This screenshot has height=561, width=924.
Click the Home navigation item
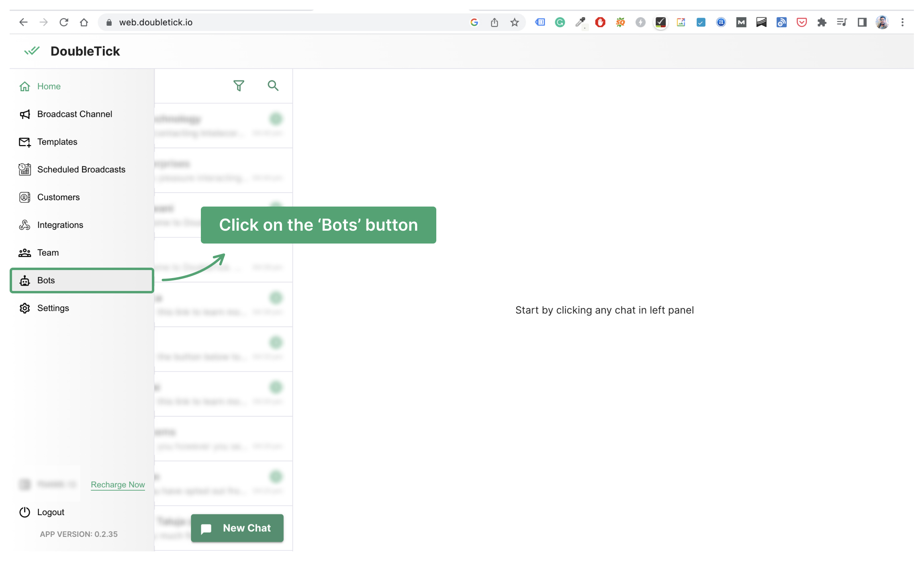tap(49, 86)
